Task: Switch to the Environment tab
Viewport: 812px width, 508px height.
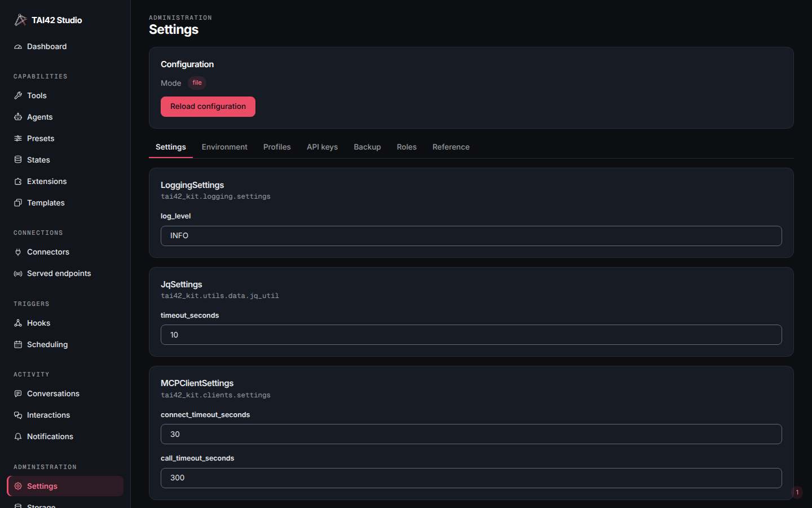Action: 224,147
